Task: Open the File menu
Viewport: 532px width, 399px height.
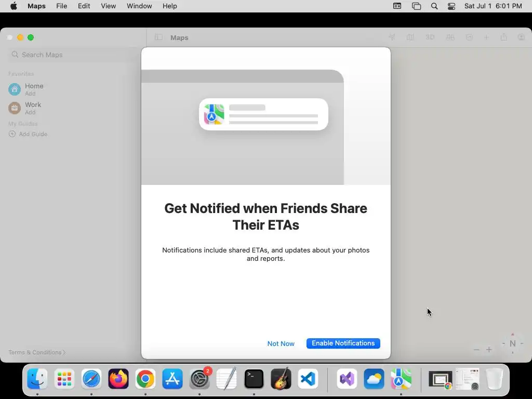Action: 62,6
